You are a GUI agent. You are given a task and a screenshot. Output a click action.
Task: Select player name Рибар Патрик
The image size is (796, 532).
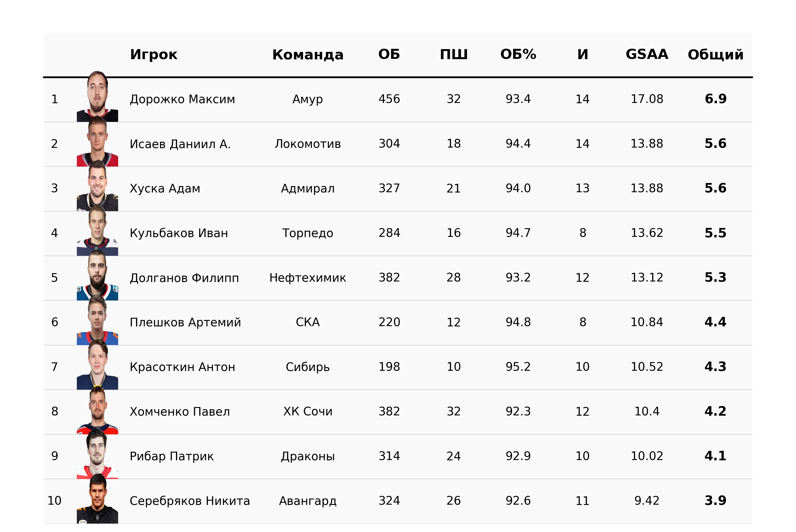pos(171,456)
